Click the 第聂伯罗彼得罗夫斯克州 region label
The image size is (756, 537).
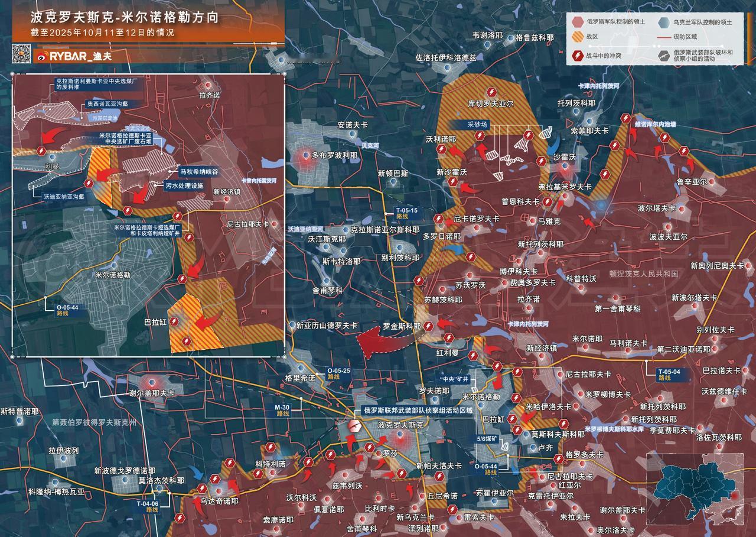point(94,422)
